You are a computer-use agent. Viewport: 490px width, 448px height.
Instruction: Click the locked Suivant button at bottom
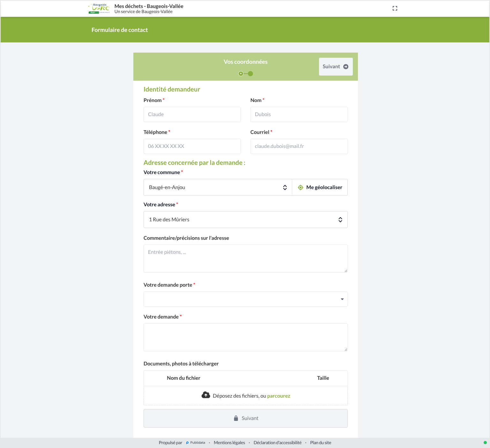click(246, 418)
